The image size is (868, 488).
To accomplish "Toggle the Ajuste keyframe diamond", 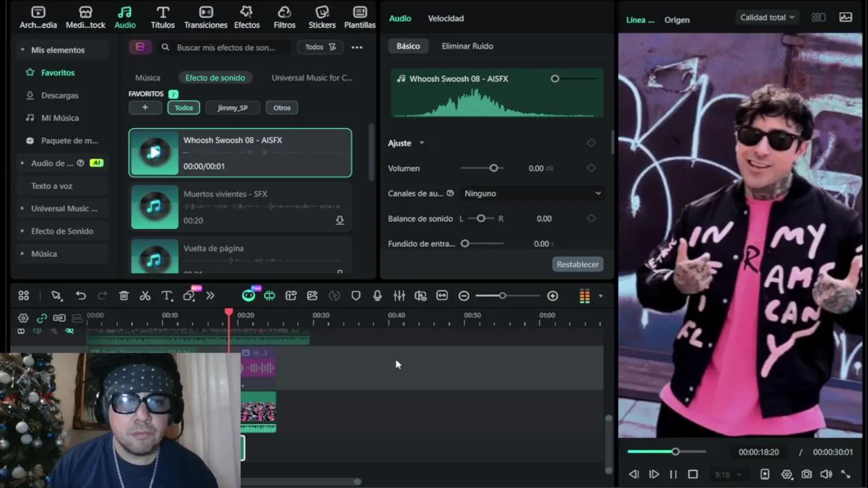I will (591, 143).
